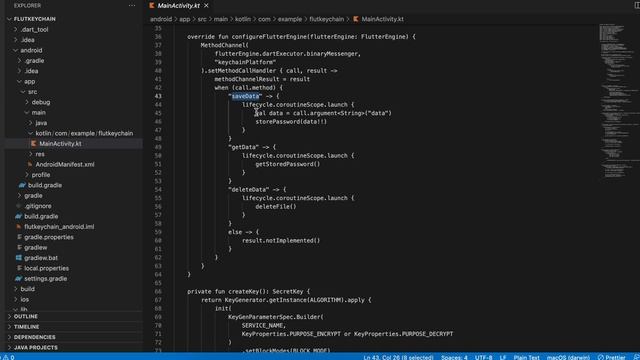
Task: Click Kotlin icon in the editor tab
Action: [152, 6]
